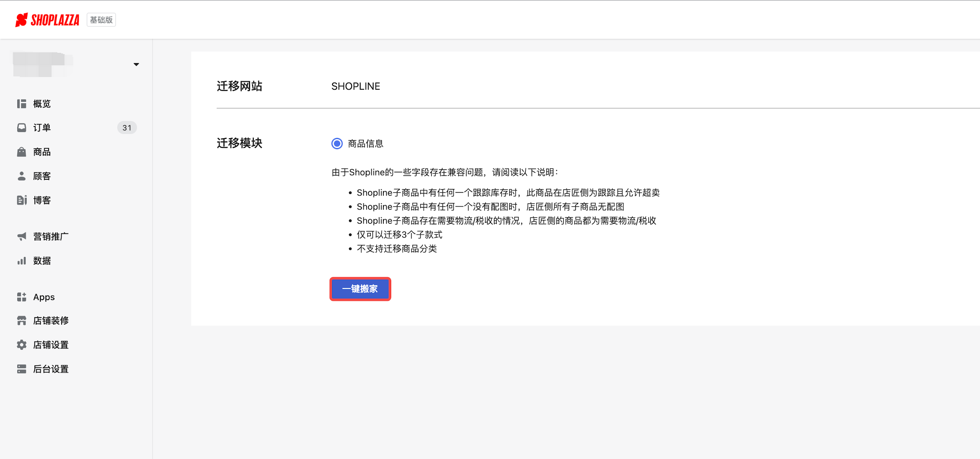Click the 仅可以迁移3个子款式 note
This screenshot has height=459, width=980.
click(399, 235)
